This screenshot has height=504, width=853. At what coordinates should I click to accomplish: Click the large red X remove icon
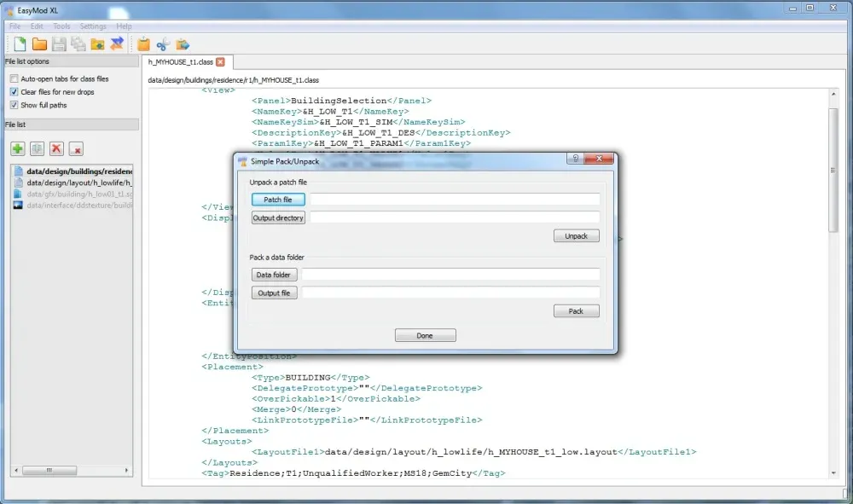click(x=56, y=149)
